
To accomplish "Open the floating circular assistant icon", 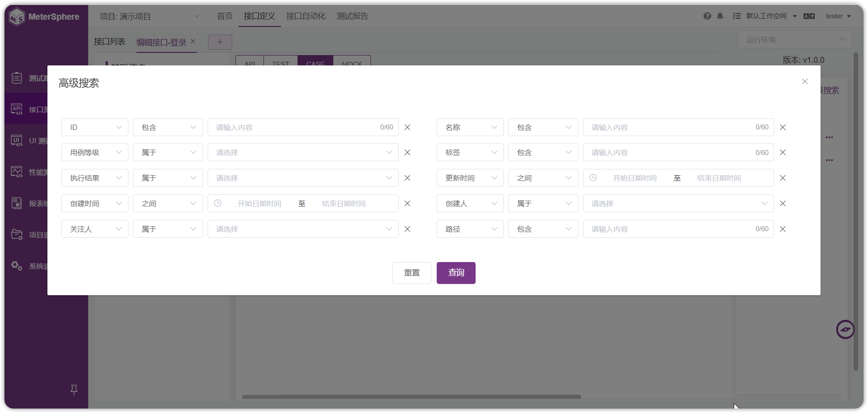I will click(x=845, y=330).
